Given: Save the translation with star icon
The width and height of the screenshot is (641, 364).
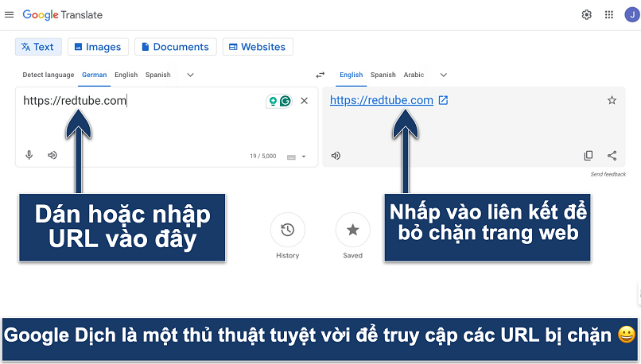Looking at the screenshot, I should point(612,100).
